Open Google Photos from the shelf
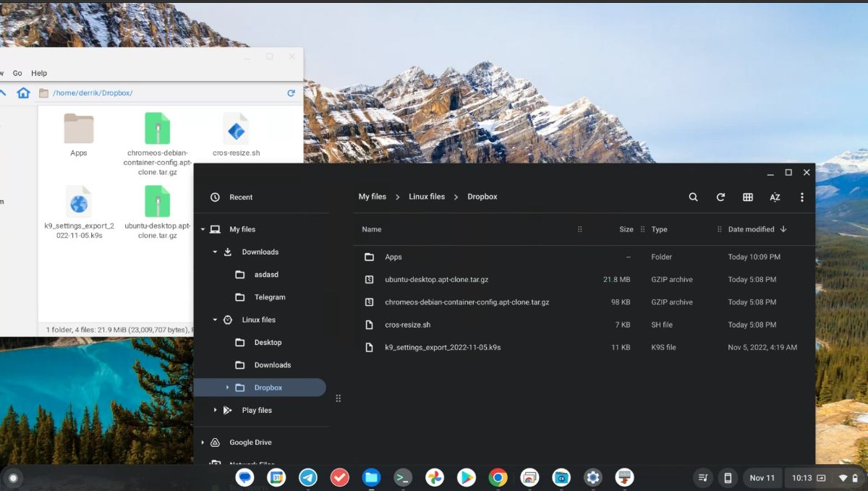Image resolution: width=868 pixels, height=491 pixels. [x=435, y=477]
